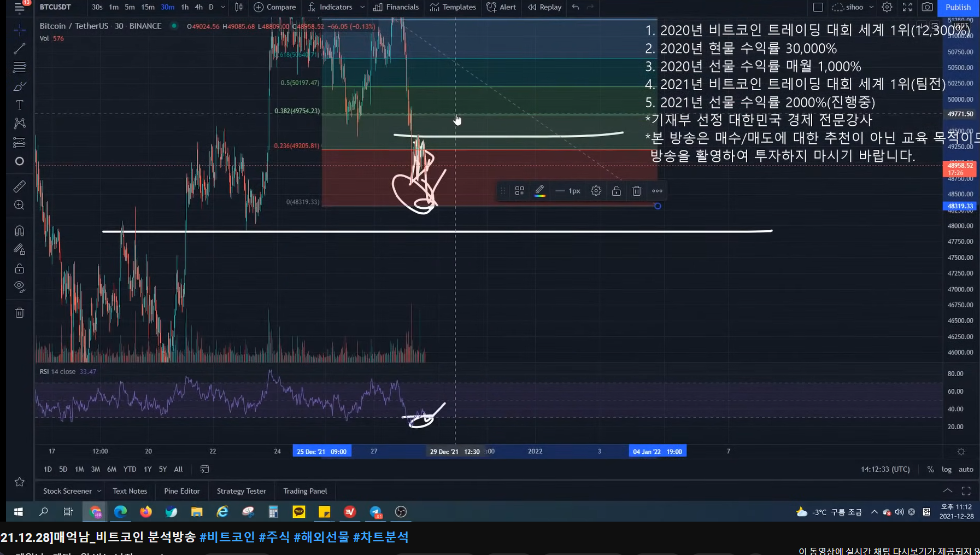This screenshot has height=555, width=980.
Task: Change line color with pencil swatch
Action: 539,191
